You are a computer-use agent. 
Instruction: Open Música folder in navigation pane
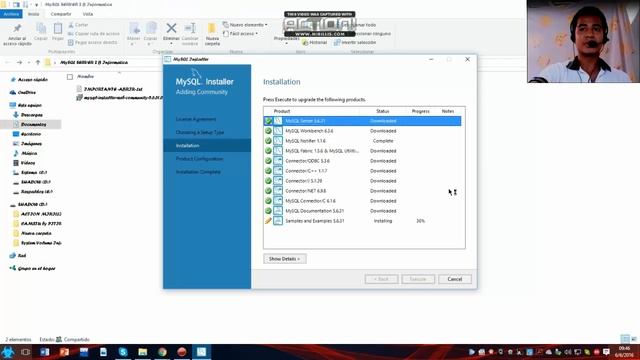click(25, 153)
